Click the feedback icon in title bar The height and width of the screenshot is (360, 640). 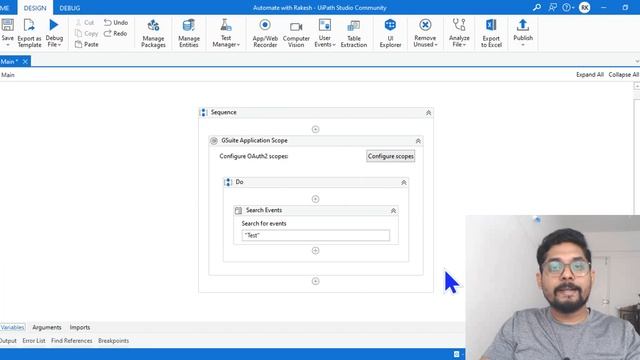coord(552,7)
